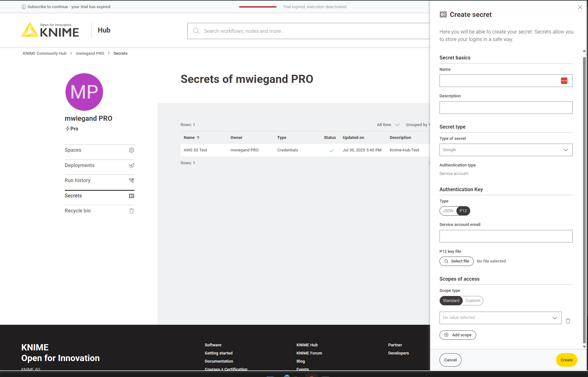The image size is (588, 377).
Task: Click the Service account email field
Action: coord(506,236)
